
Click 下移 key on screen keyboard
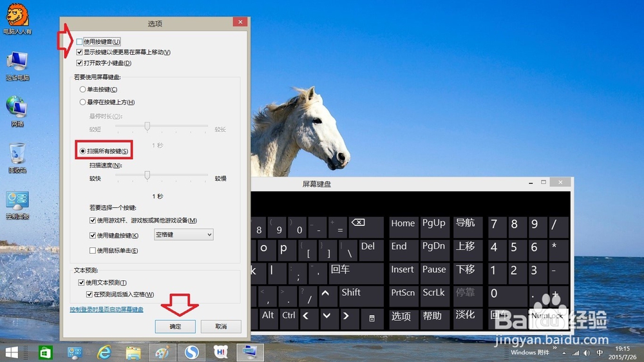click(x=468, y=274)
